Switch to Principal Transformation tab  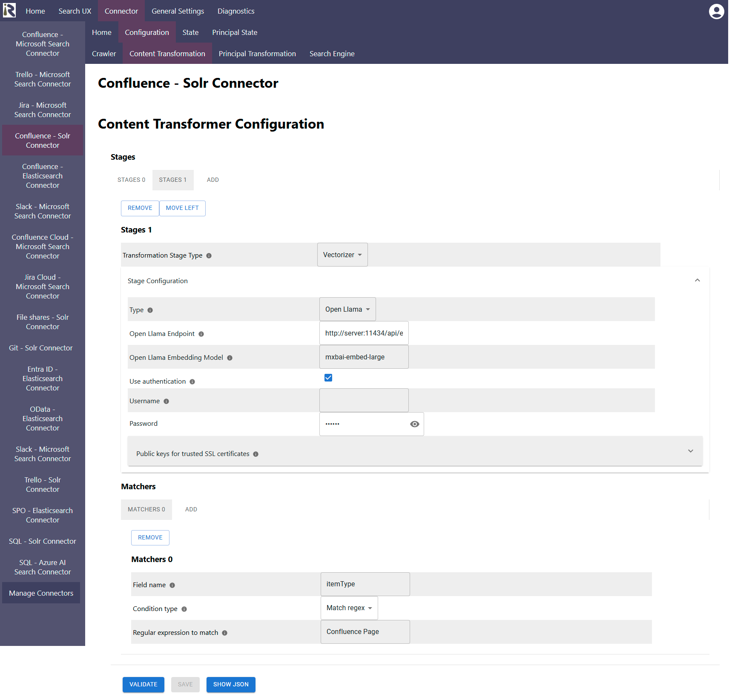[x=257, y=54]
